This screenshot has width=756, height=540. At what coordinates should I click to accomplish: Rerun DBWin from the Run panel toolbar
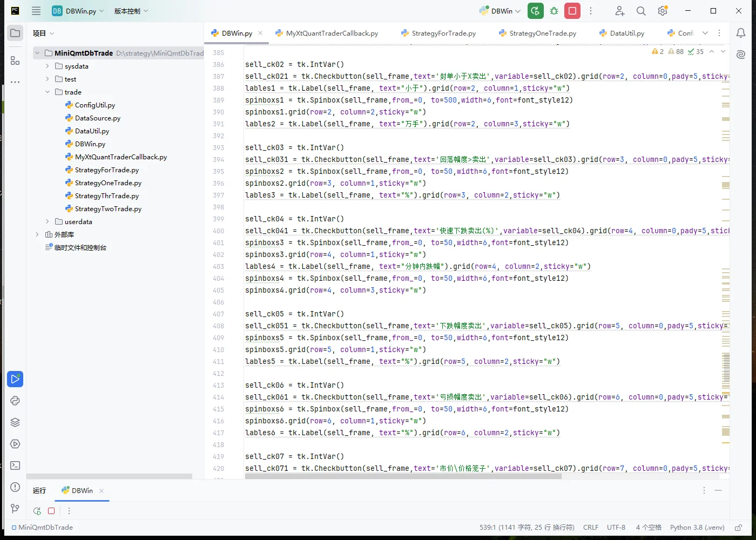(x=37, y=511)
